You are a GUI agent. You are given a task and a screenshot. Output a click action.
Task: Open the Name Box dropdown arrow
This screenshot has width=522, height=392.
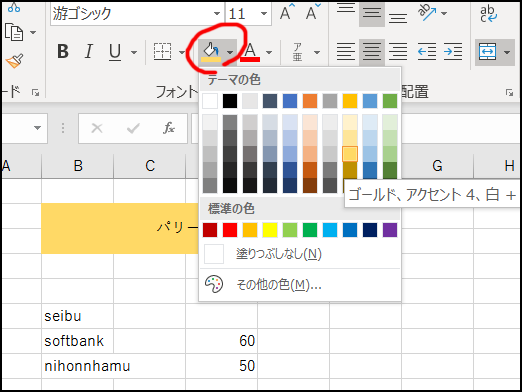click(x=37, y=128)
